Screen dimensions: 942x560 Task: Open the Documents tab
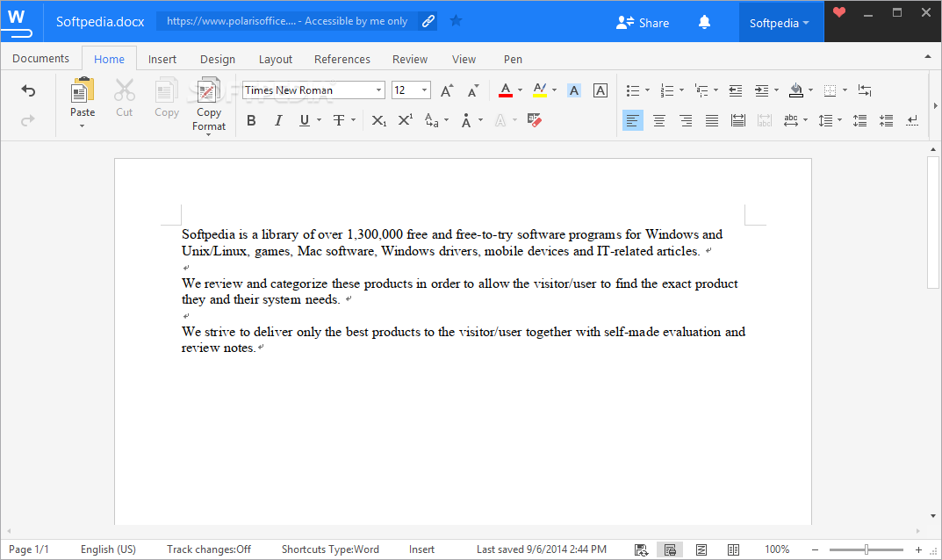(41, 58)
